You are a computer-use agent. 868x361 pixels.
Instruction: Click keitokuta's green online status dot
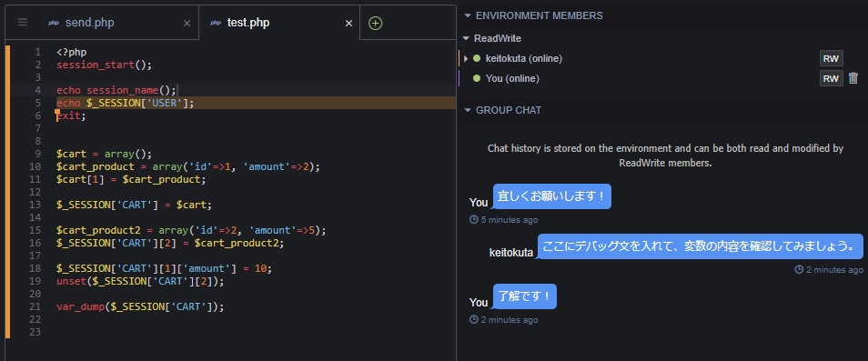[x=477, y=58]
